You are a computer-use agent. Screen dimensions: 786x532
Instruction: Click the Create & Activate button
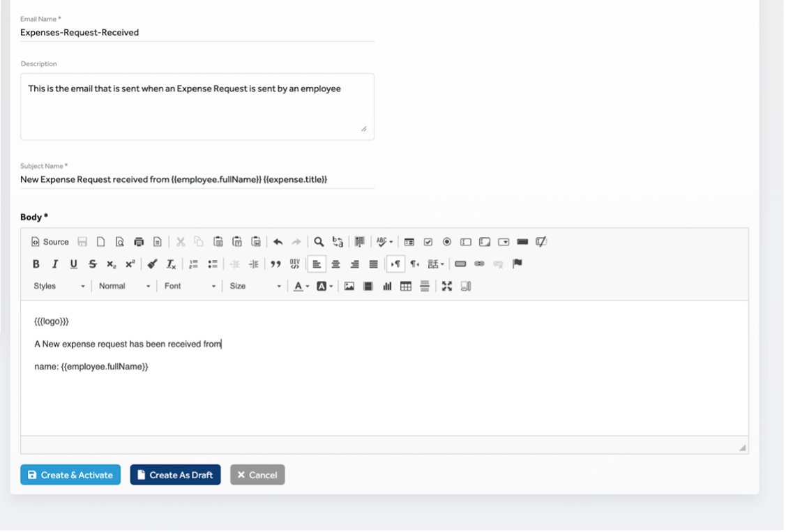pos(70,475)
